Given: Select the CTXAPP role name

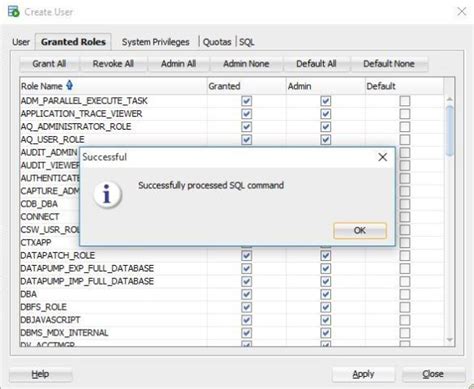Looking at the screenshot, I should pos(36,243).
